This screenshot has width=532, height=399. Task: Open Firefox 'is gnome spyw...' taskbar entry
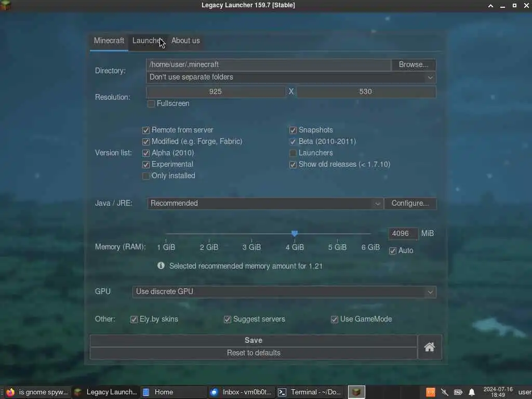(x=37, y=392)
